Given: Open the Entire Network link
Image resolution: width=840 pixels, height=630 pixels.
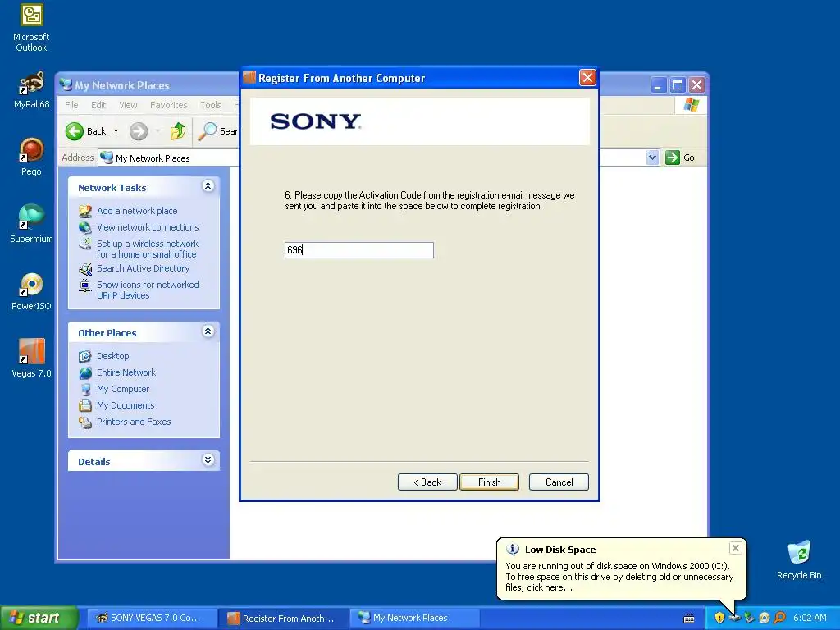Looking at the screenshot, I should pos(126,373).
